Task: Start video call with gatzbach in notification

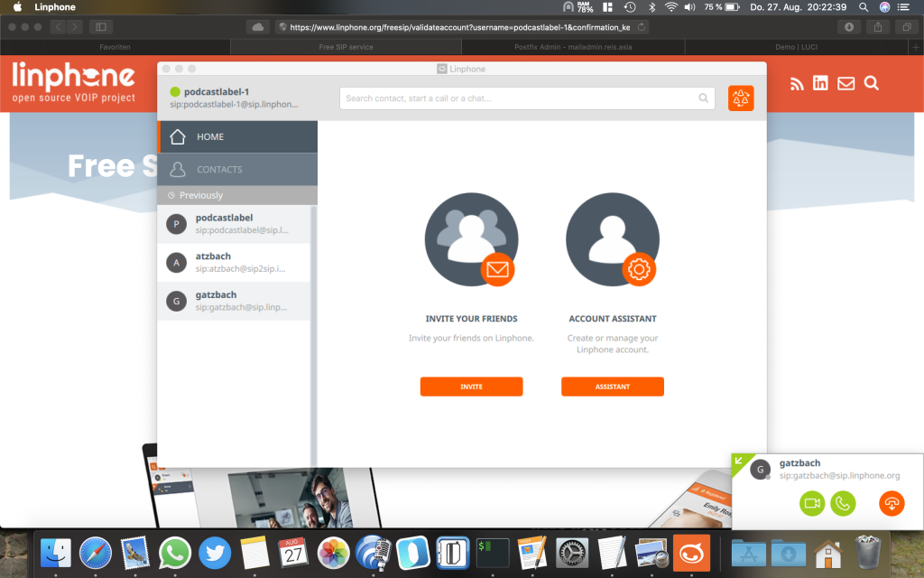Action: pos(812,504)
